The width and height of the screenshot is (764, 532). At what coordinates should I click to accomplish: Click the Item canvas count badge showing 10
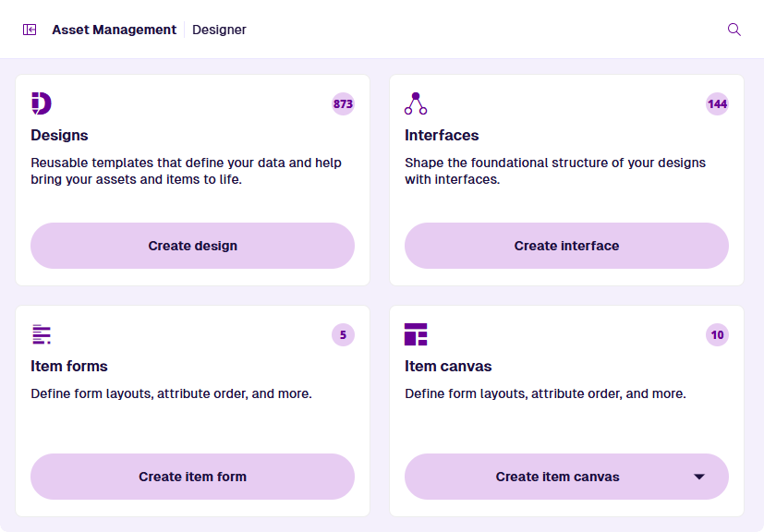click(717, 335)
